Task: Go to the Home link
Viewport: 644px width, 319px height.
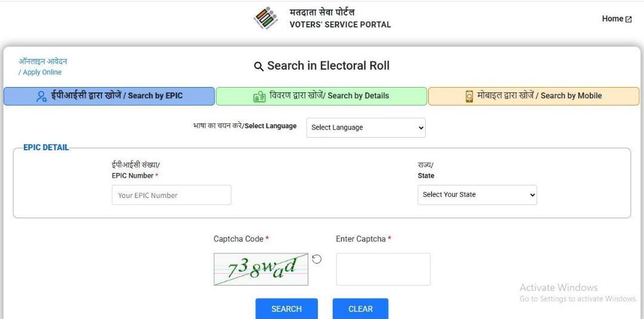Action: pos(612,19)
